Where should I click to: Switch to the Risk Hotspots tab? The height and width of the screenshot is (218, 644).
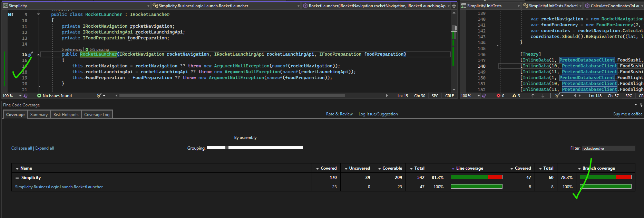(x=66, y=115)
